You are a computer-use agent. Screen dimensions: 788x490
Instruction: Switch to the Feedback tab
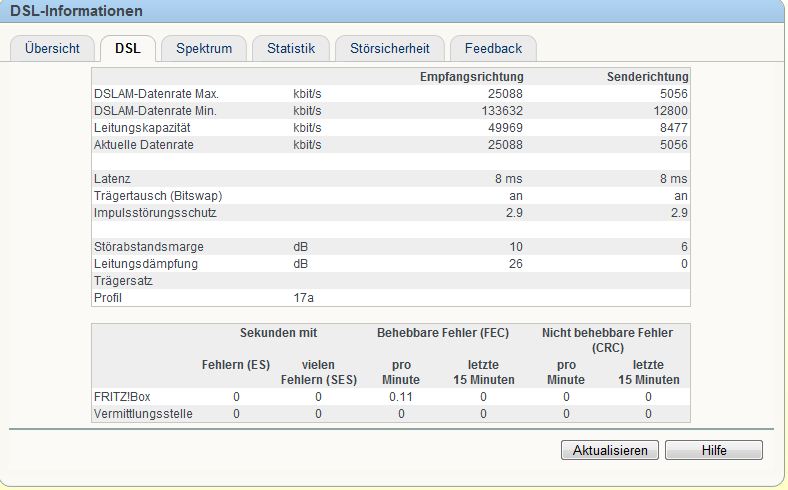(494, 49)
